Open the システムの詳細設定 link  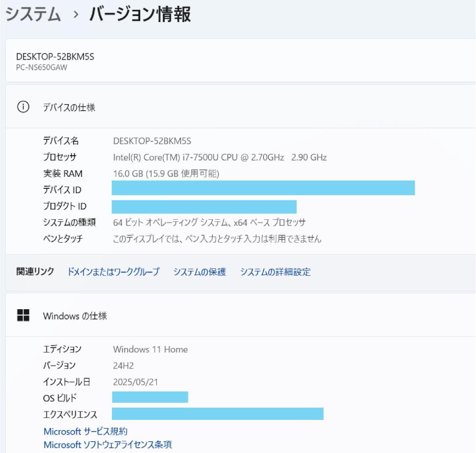pos(274,272)
